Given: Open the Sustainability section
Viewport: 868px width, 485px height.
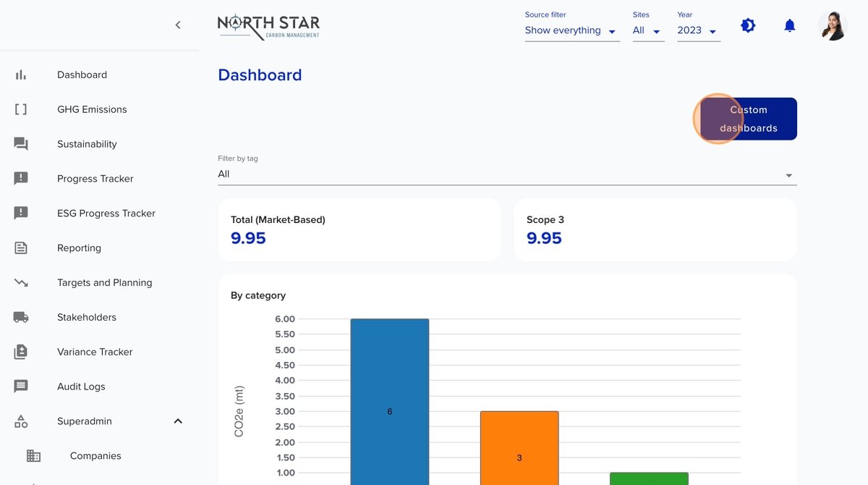Looking at the screenshot, I should pyautogui.click(x=87, y=144).
